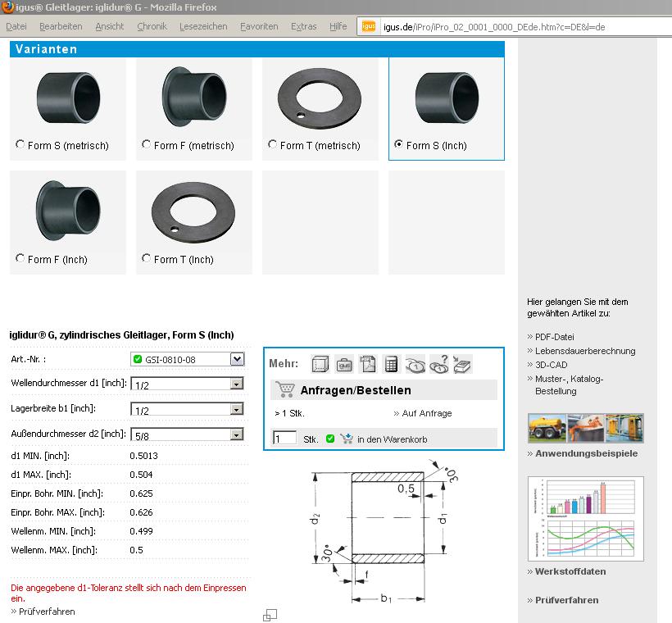The width and height of the screenshot is (672, 623).
Task: Click Prüfverfahren link under the red note
Action: click(48, 612)
